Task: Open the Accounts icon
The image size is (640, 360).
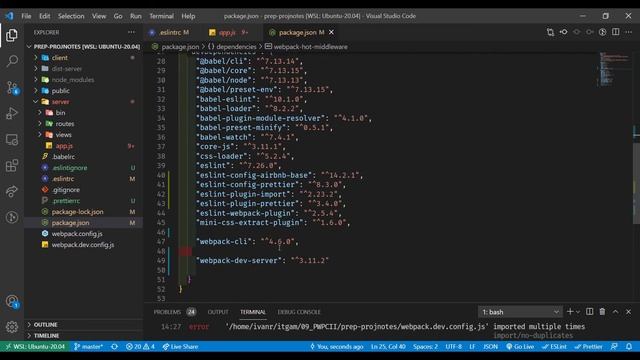Action: pyautogui.click(x=12, y=302)
